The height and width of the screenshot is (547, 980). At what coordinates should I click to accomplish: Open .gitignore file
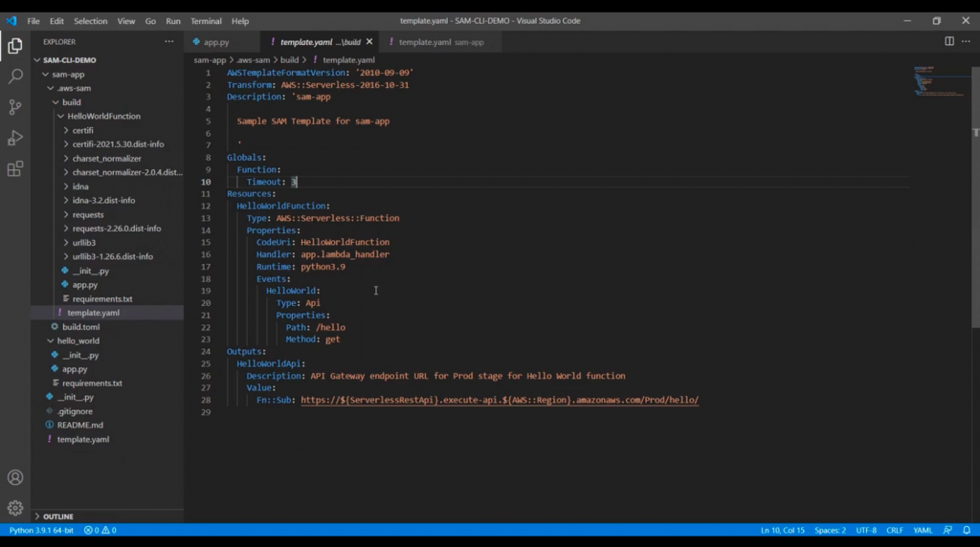(x=107, y=411)
